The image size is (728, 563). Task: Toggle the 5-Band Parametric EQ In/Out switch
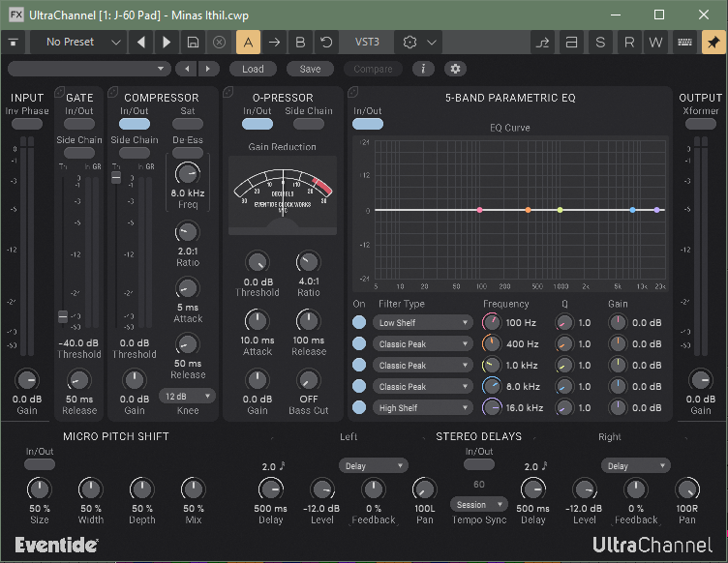368,124
